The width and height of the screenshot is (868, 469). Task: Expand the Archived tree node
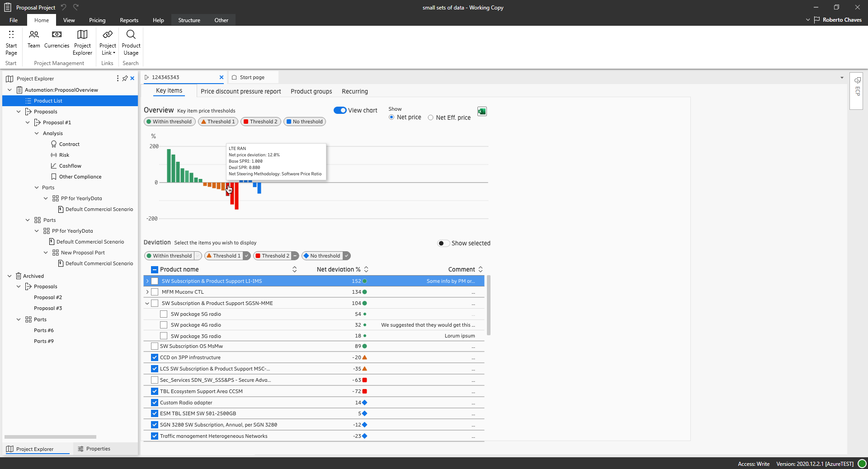[9, 276]
